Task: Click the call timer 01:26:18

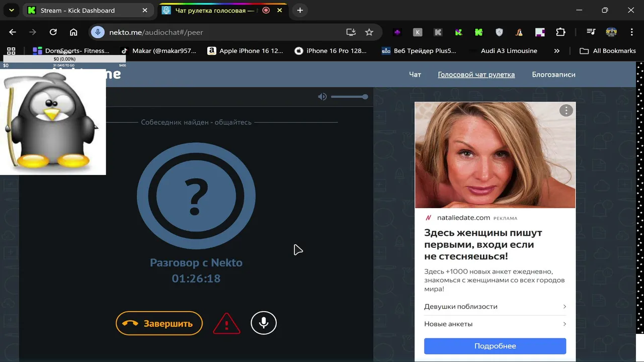Action: click(196, 279)
